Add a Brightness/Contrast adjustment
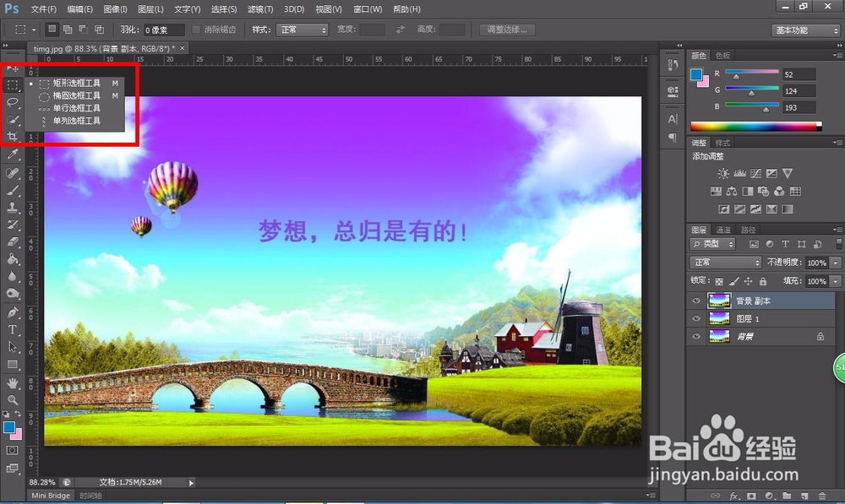Screen dimensions: 845x504 tap(723, 173)
